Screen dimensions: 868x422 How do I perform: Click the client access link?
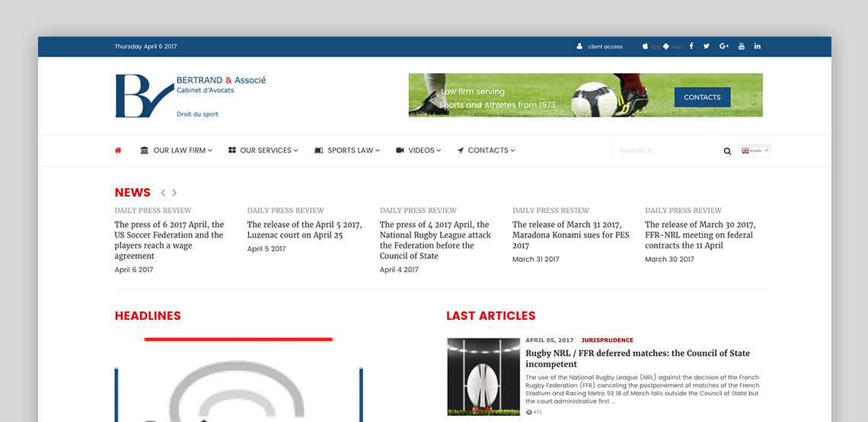605,46
